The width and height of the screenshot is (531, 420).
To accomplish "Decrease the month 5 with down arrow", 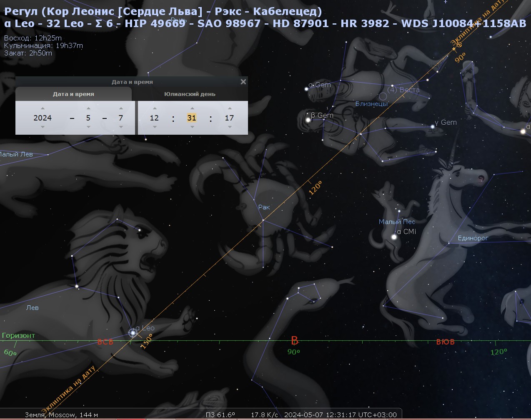I will (88, 127).
